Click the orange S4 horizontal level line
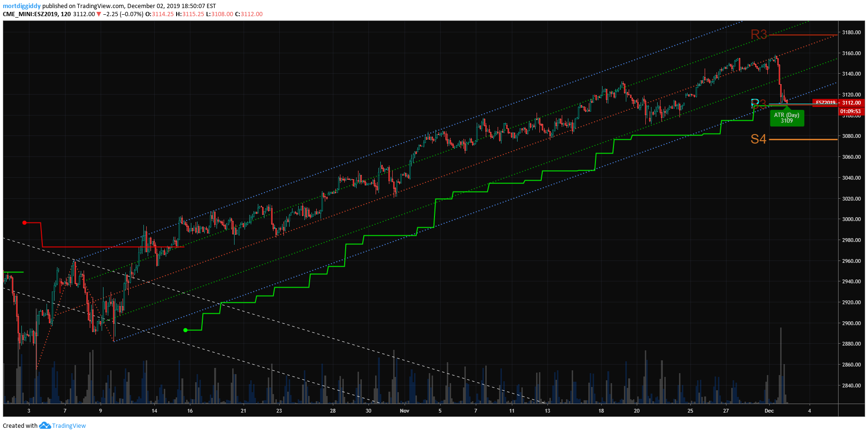 (x=803, y=139)
